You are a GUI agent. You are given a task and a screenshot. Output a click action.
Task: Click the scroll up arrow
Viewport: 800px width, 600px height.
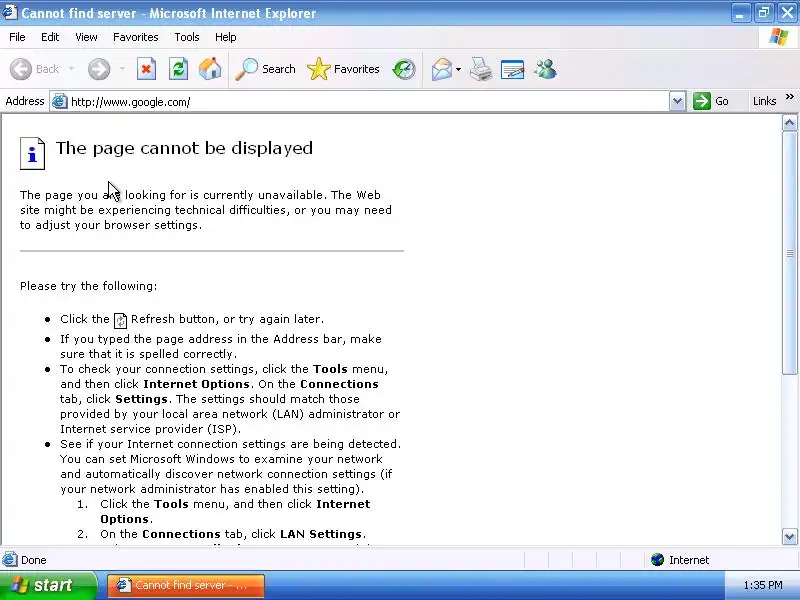tap(789, 122)
